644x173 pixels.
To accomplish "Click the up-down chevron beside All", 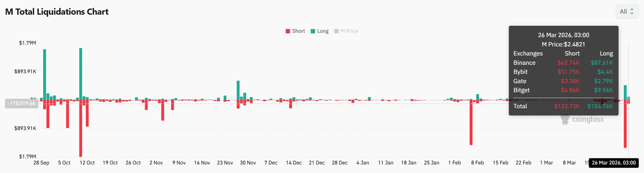I will pos(632,11).
